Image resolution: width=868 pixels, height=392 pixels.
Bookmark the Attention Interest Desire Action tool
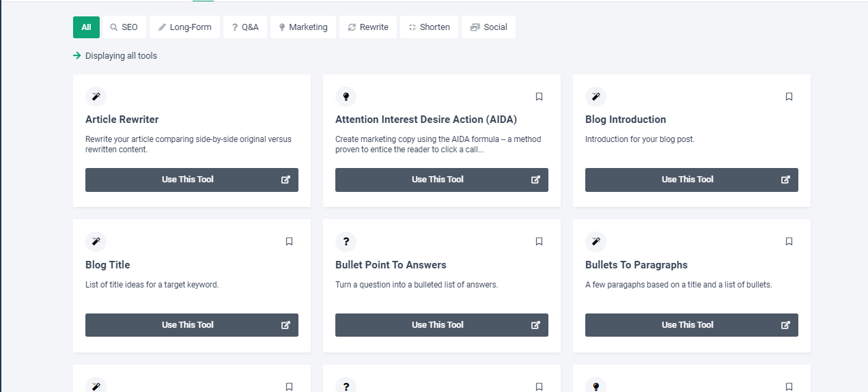539,97
